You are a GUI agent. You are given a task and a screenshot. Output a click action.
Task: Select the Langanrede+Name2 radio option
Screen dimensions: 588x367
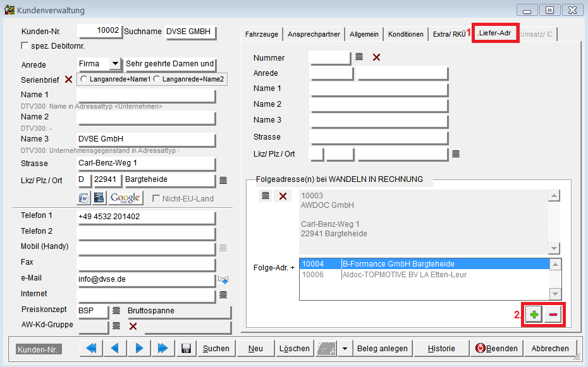pyautogui.click(x=156, y=79)
